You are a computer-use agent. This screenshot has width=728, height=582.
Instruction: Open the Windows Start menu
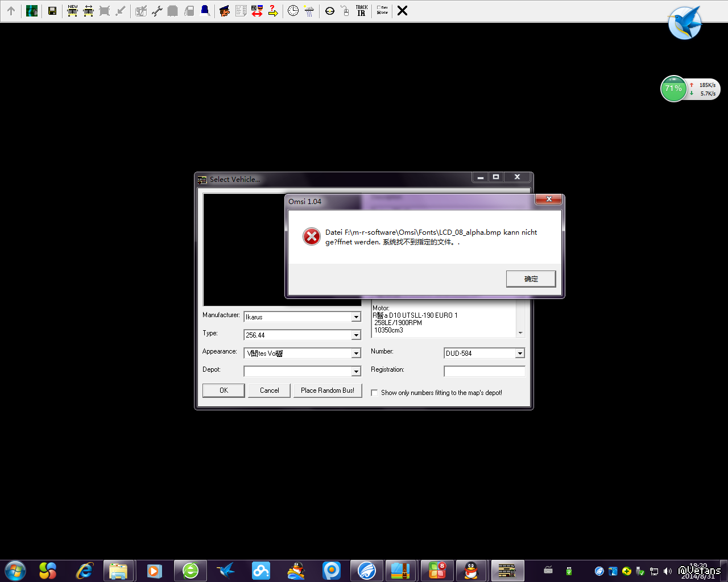(15, 570)
